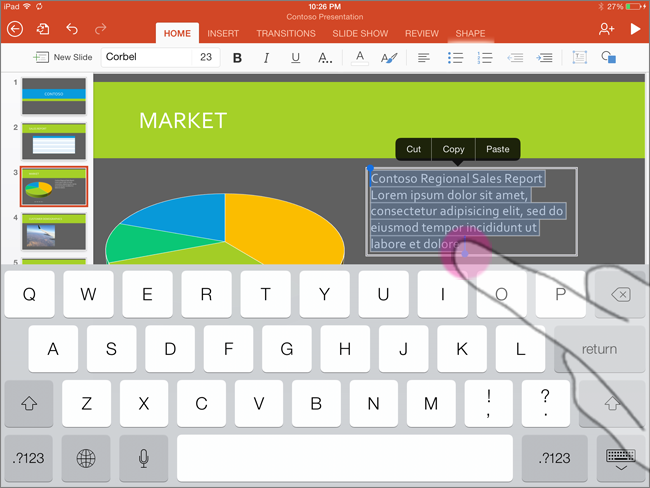Increase the paragraph indent
Viewport: 650px width, 488px height.
545,58
